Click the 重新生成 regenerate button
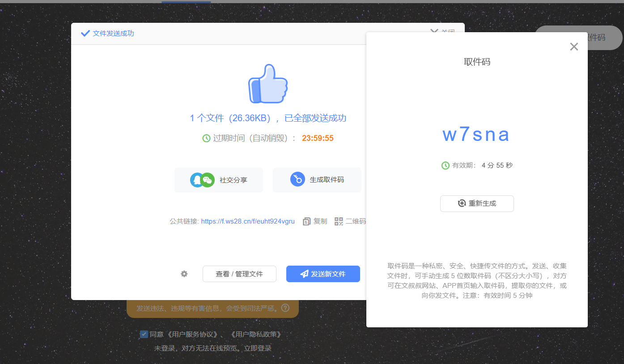Viewport: 624px width, 364px height. (477, 203)
